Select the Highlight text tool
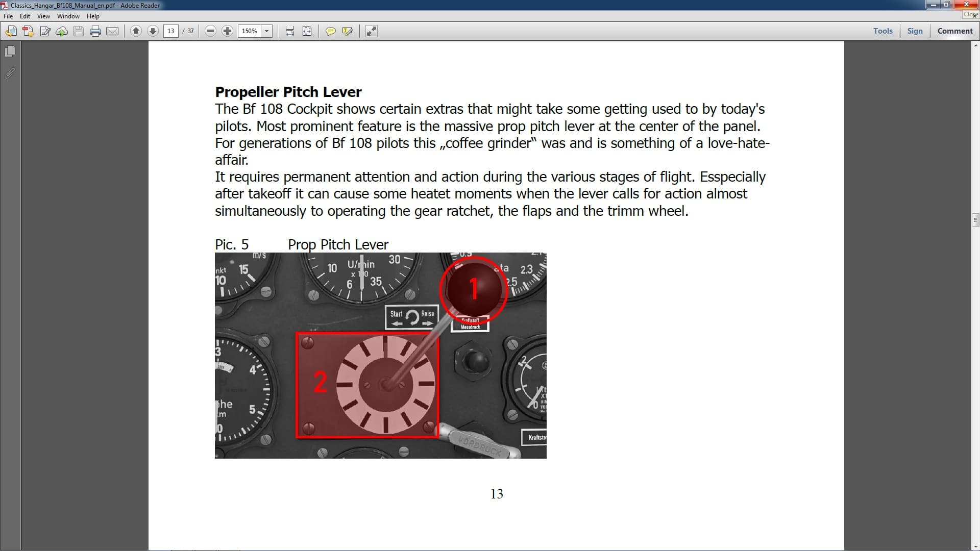Image resolution: width=980 pixels, height=551 pixels. tap(348, 31)
